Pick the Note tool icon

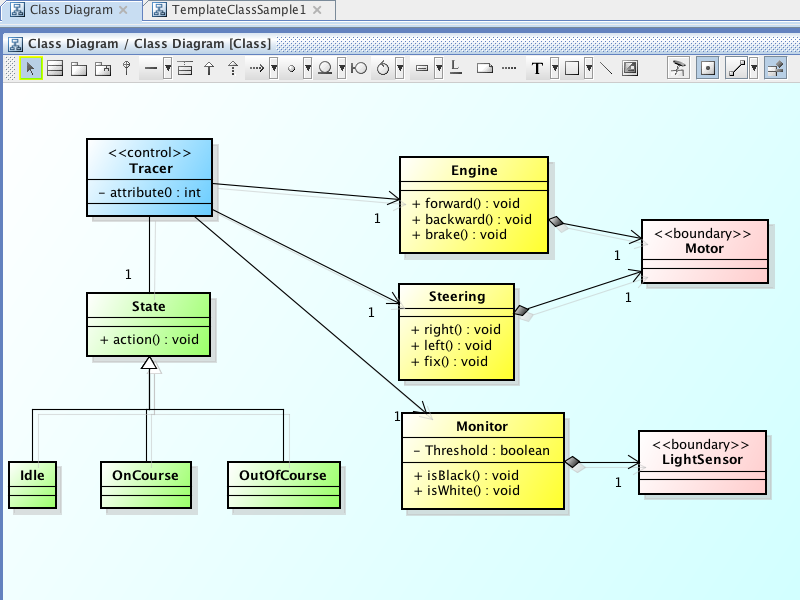tap(485, 68)
